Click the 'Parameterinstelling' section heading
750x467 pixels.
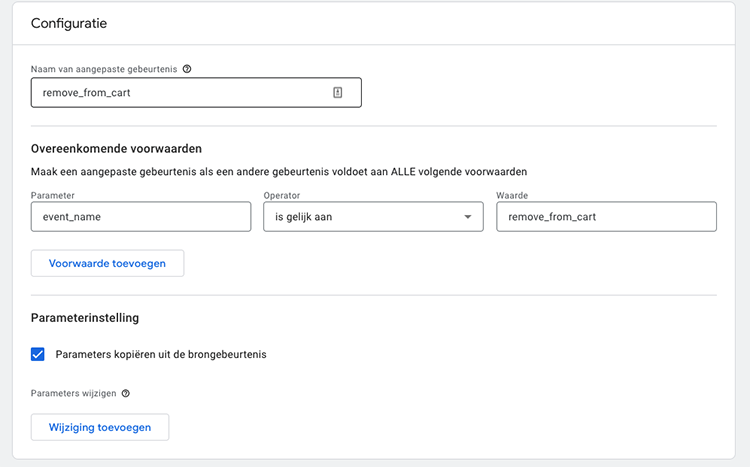click(85, 318)
